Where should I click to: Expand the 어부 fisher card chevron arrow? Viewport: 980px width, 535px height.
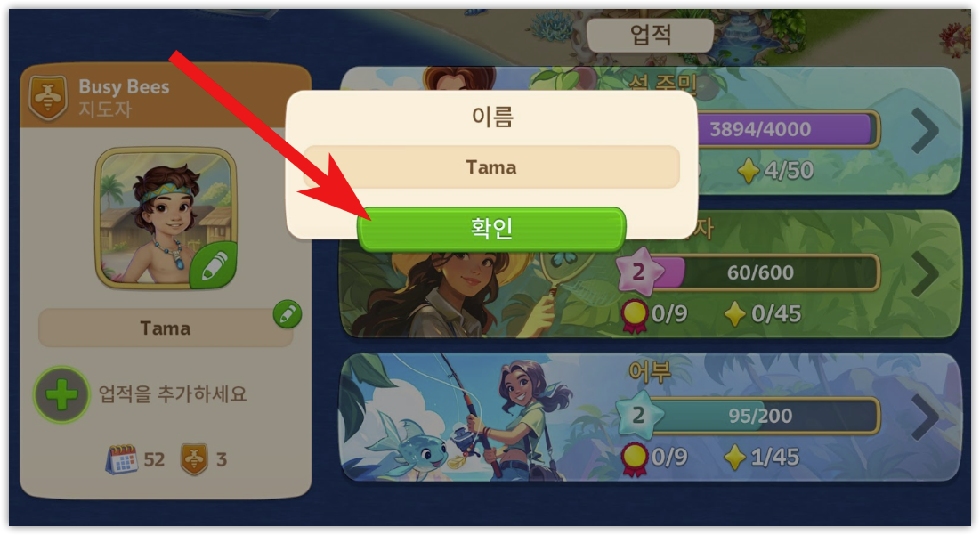click(925, 417)
